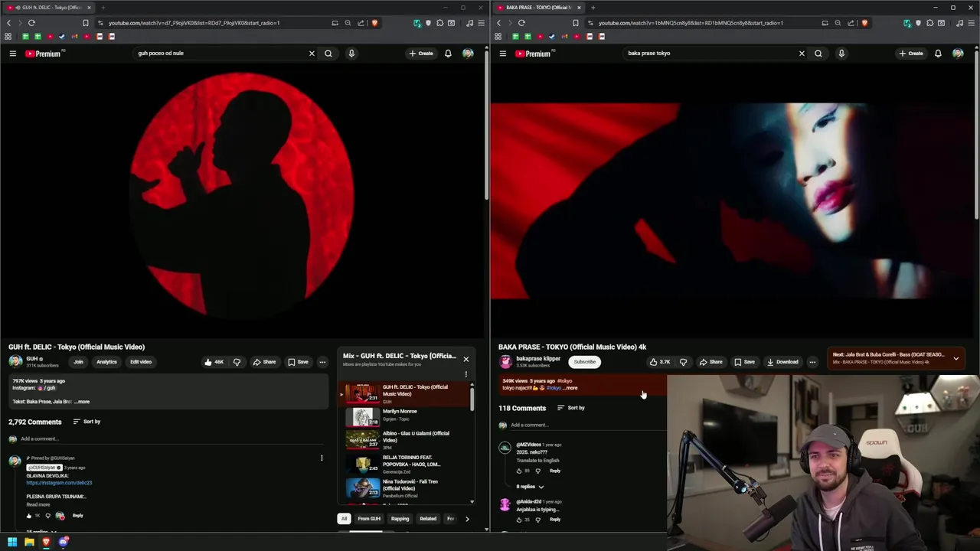980x551 pixels.
Task: Open notifications bell in right window
Action: pos(938,54)
